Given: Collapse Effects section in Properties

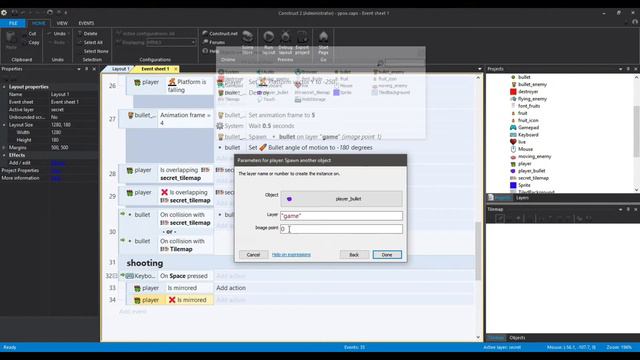Looking at the screenshot, I should click(4, 156).
